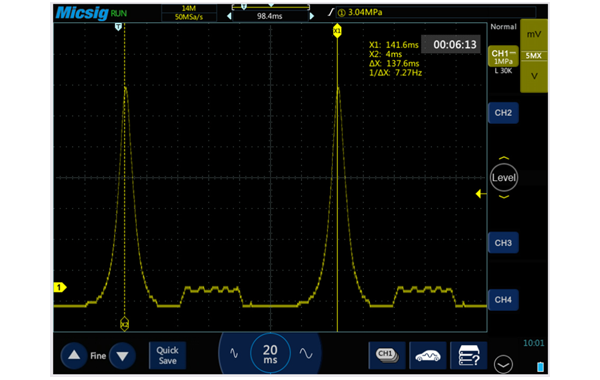
Task: Select the X1 cursor marker
Action: pyautogui.click(x=337, y=31)
